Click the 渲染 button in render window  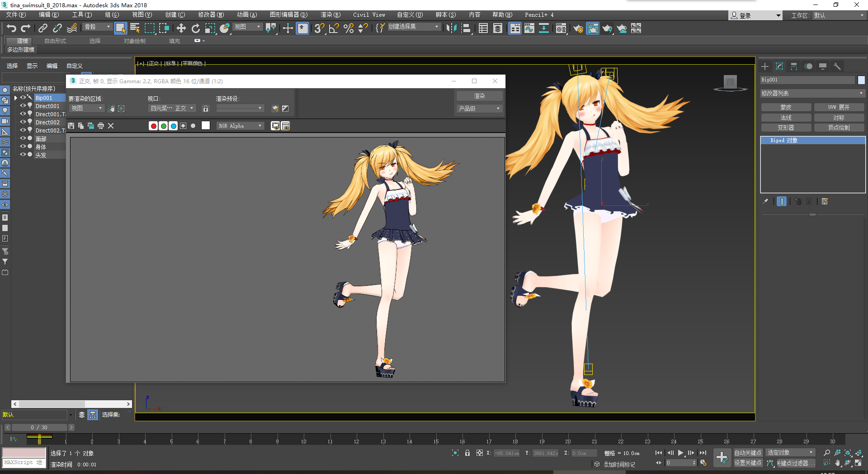pyautogui.click(x=479, y=96)
